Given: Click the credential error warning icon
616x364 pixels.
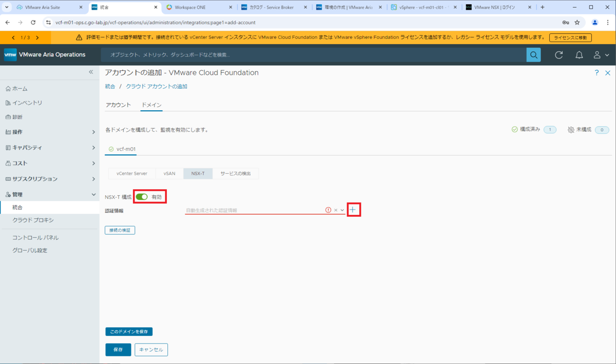Looking at the screenshot, I should coord(329,210).
